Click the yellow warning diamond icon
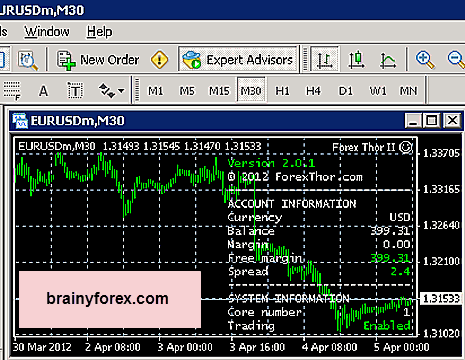This screenshot has width=465, height=360. (160, 60)
